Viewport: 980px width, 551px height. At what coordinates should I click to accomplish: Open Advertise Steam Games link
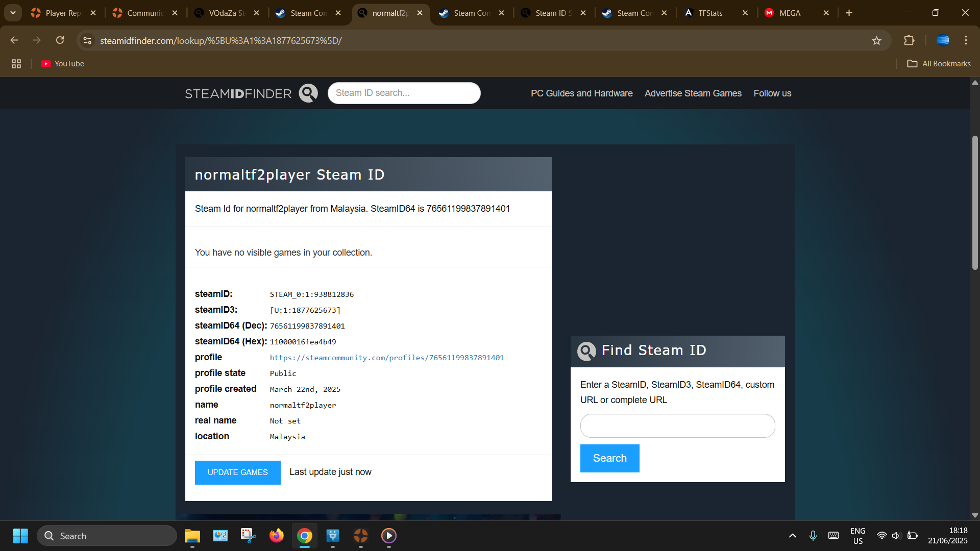click(693, 93)
